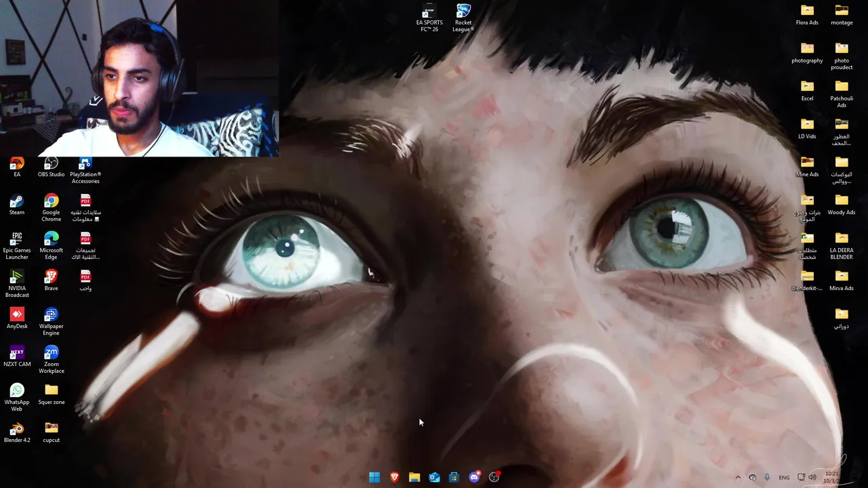Select Zoom Workplace desktop icon
The height and width of the screenshot is (488, 868).
click(x=52, y=360)
